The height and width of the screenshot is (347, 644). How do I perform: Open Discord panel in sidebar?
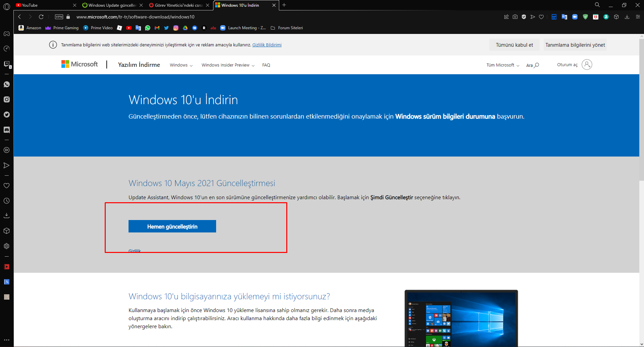point(6,130)
